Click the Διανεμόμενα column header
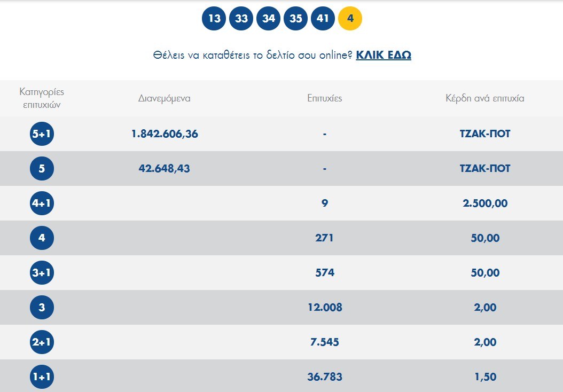The height and width of the screenshot is (392, 563). pyautogui.click(x=165, y=99)
